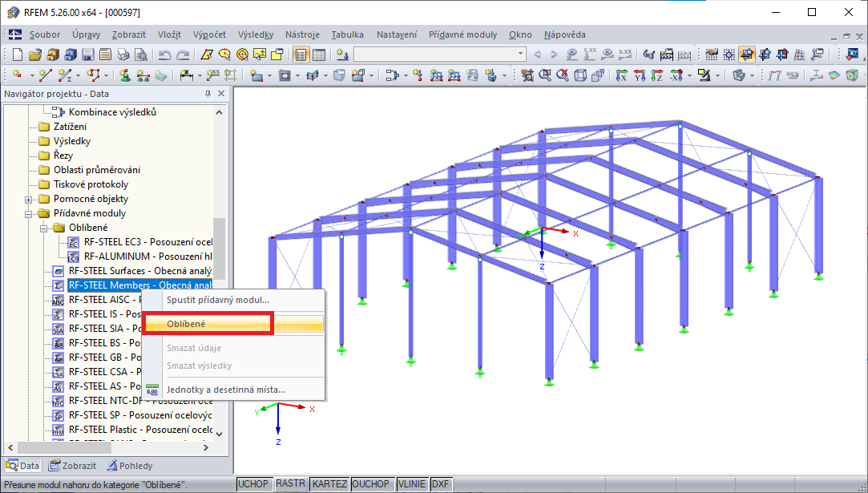
Task: Select the new surface tool
Action: 256,75
